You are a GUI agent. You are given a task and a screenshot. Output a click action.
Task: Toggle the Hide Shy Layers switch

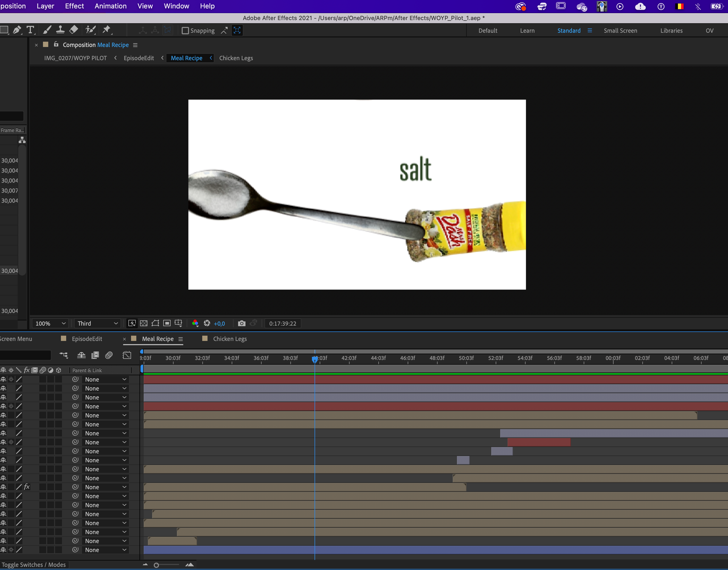click(81, 355)
